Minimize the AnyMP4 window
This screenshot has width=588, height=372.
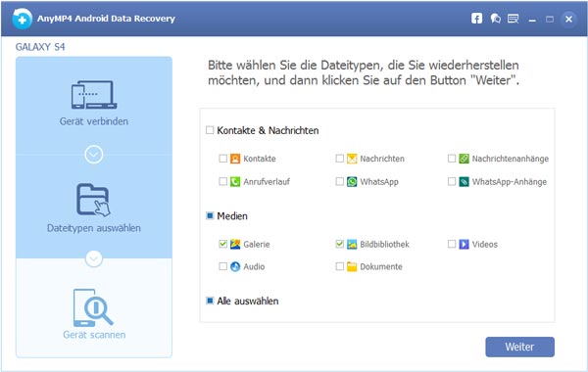point(532,20)
